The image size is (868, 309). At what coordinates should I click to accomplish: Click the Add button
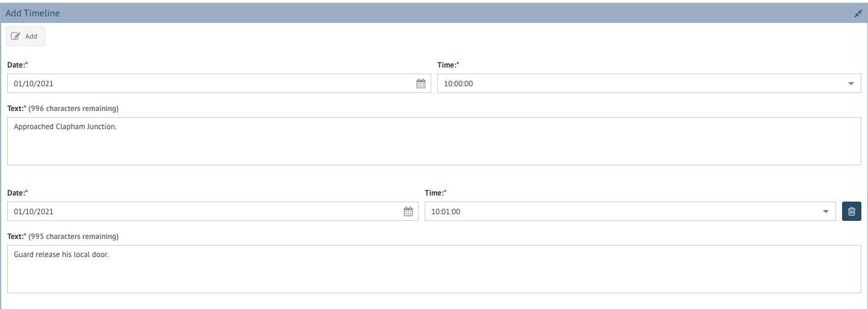(25, 36)
